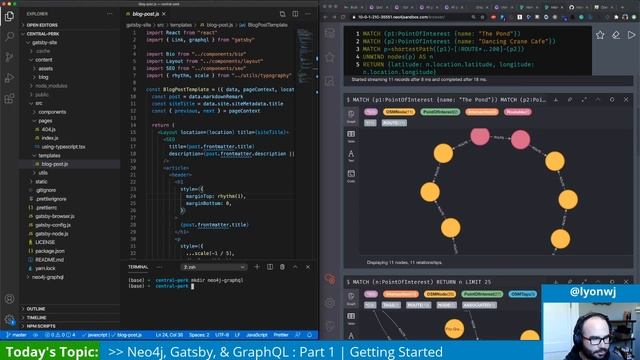
Task: Split the terminal panel
Action: pyautogui.click(x=270, y=267)
